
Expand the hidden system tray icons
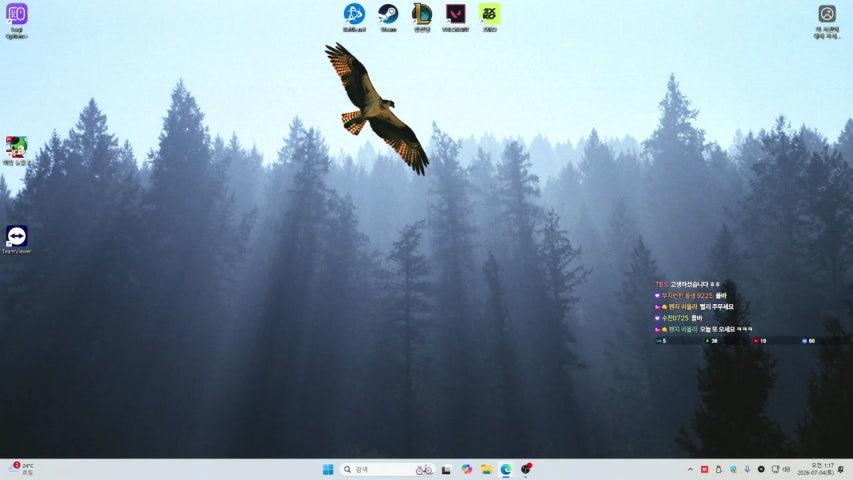(x=690, y=469)
